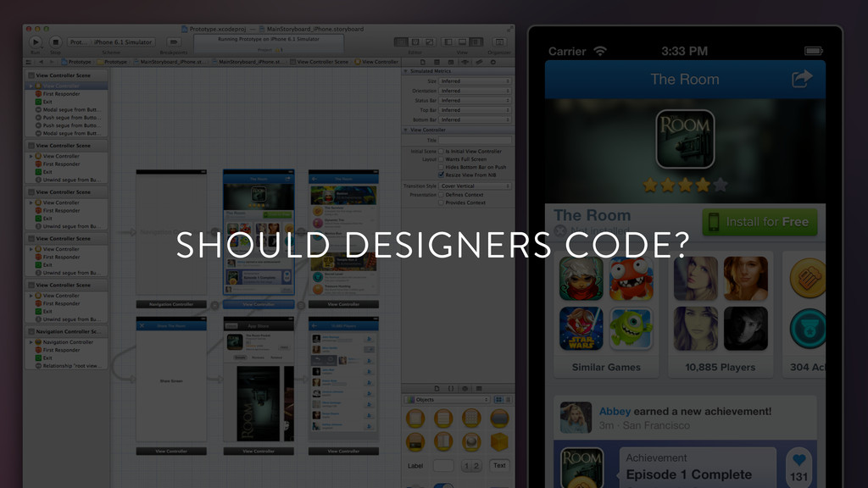
Task: Toggle the Navigator pane view button
Action: pos(448,42)
